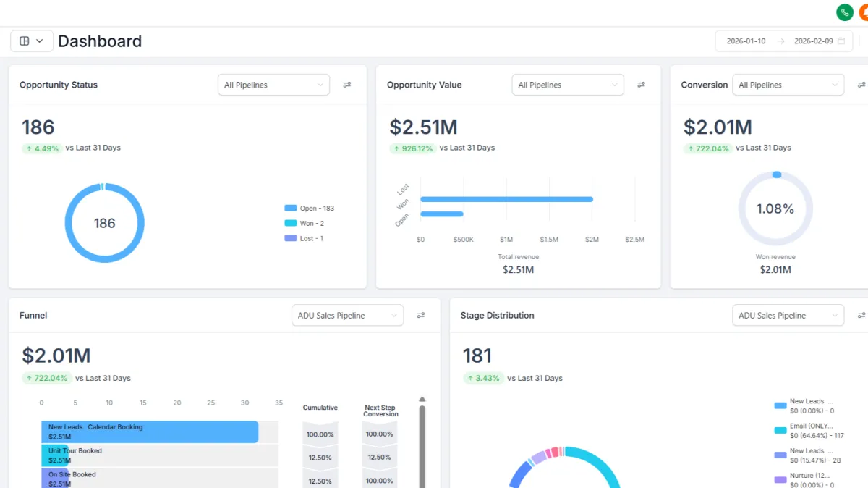Viewport: 868px width, 488px height.
Task: Click the calendar icon in date range
Action: (841, 41)
